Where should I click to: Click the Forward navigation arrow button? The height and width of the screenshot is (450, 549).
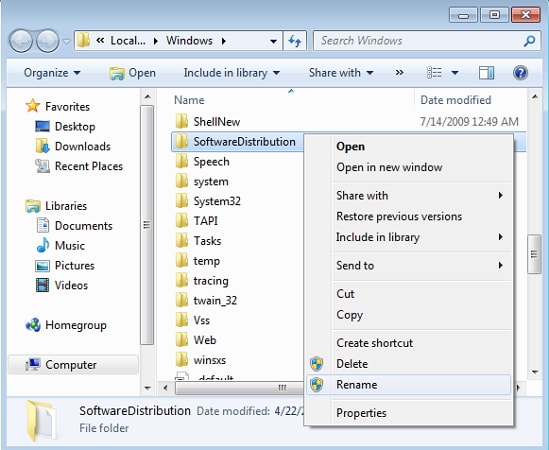[x=48, y=41]
